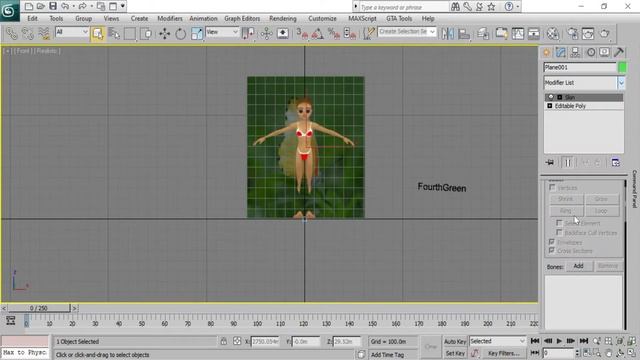The image size is (640, 360).
Task: Toggle the Backface Cull Vertices checkbox
Action: [x=559, y=233]
